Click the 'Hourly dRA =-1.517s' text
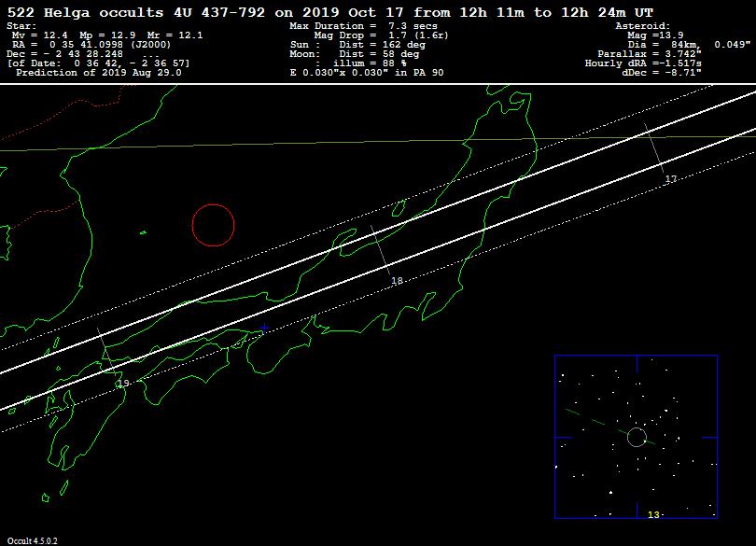Image resolution: width=756 pixels, height=546 pixels. point(643,63)
